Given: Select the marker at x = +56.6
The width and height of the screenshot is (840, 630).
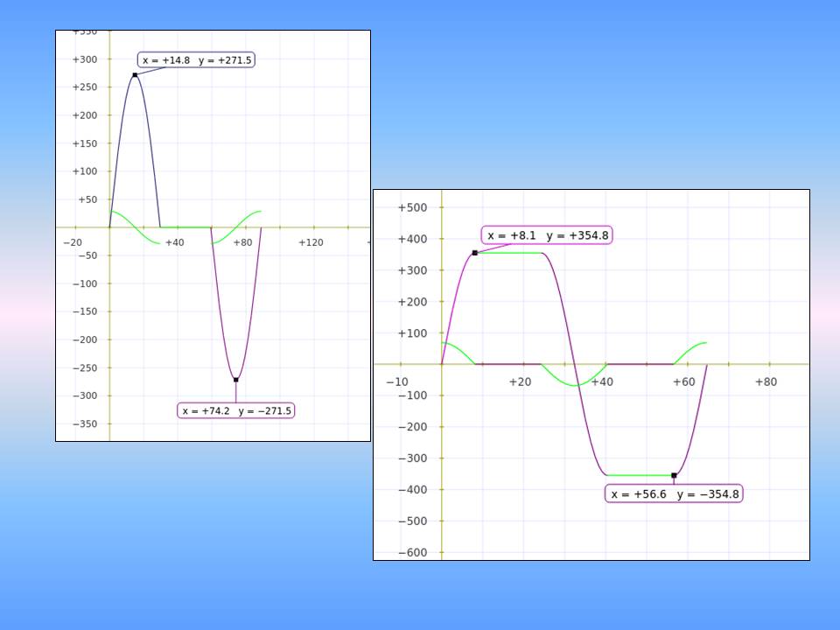Looking at the screenshot, I should (x=673, y=474).
